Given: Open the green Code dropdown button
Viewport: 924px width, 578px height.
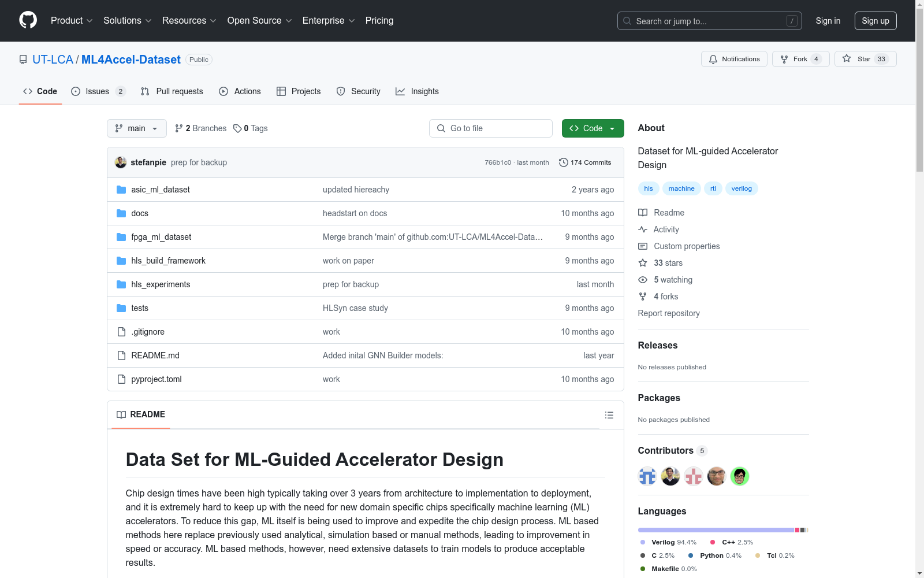Looking at the screenshot, I should coord(593,128).
